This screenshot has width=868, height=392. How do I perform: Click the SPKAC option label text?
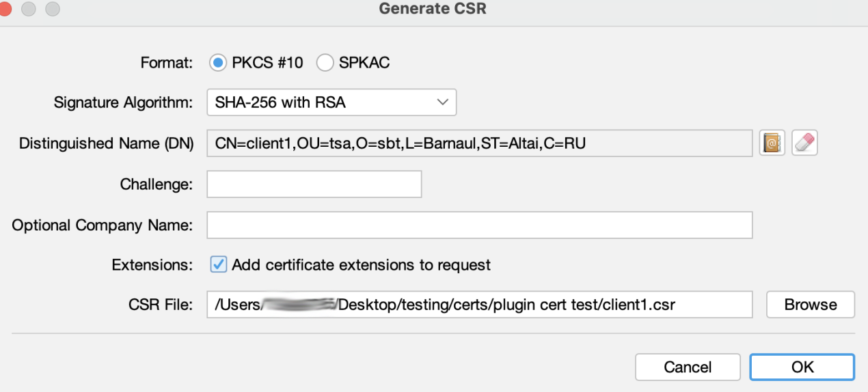[x=364, y=64]
